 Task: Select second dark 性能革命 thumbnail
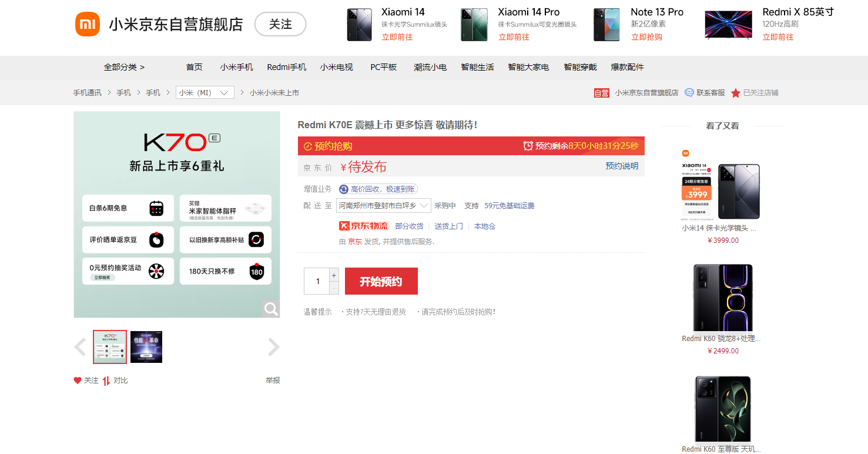146,347
